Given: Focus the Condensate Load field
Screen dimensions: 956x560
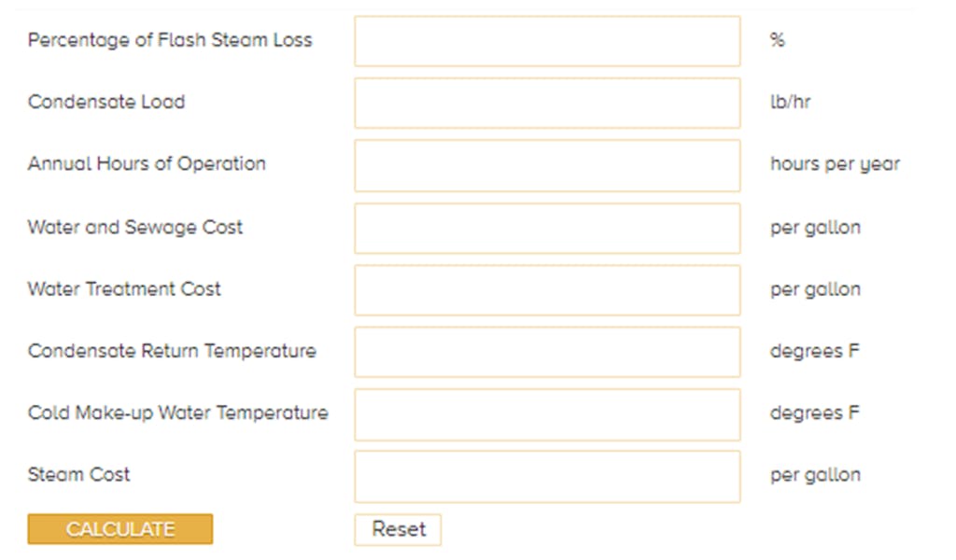Looking at the screenshot, I should (x=547, y=103).
